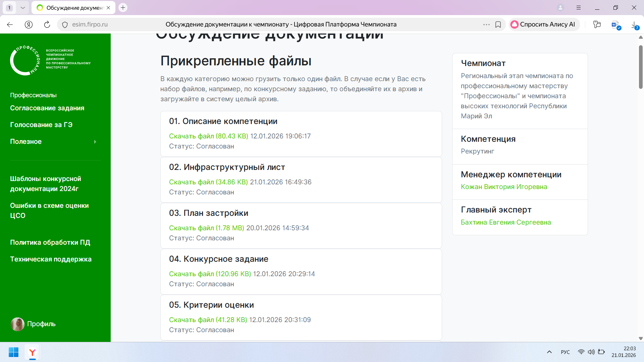Viewport: 644px width, 362px height.
Task: Open Кожан Виктория Игоревна manager link
Action: click(503, 187)
